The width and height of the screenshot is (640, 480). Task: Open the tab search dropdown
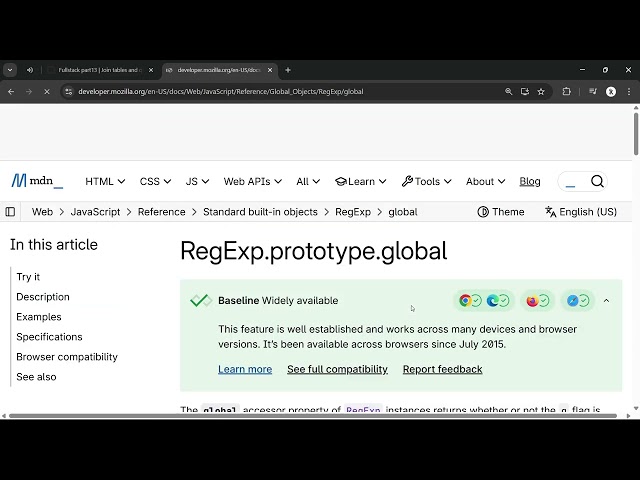(x=10, y=70)
